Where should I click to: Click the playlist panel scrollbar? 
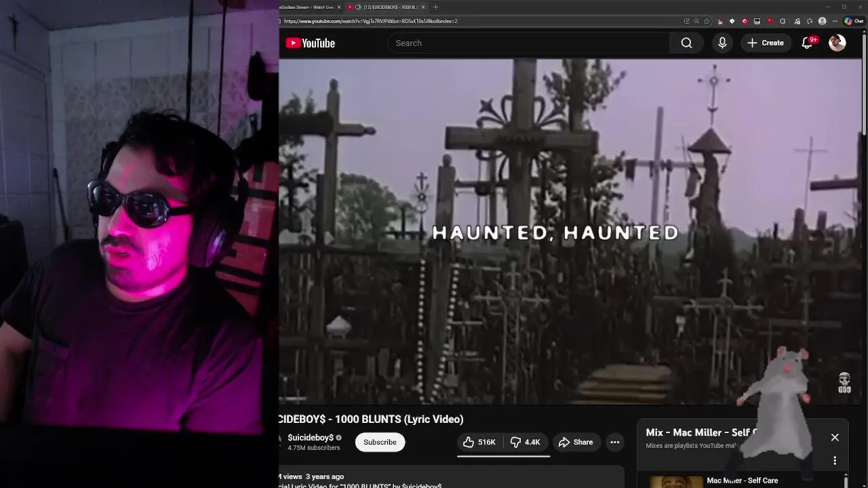tap(846, 481)
